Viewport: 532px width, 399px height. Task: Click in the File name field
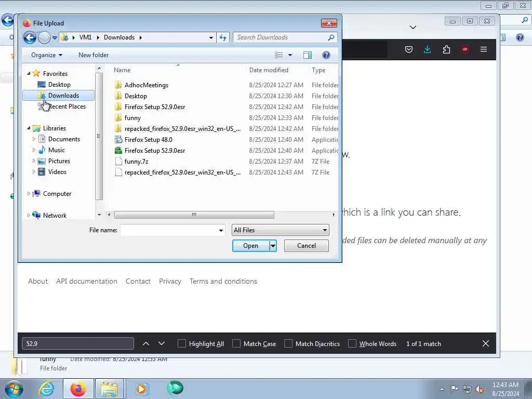tap(169, 230)
